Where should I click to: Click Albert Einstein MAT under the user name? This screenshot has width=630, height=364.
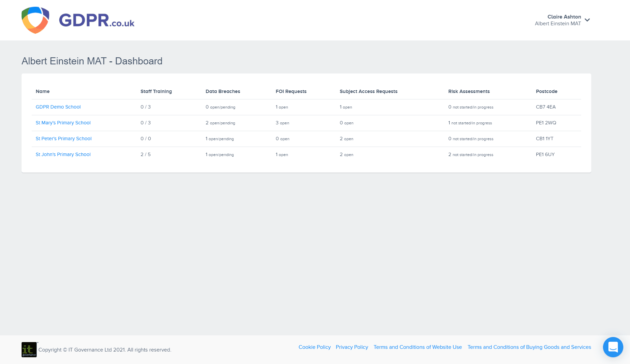558,24
